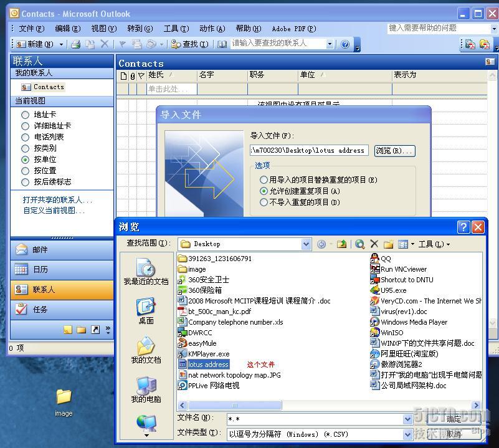Expand the help question box dropdown
Viewport: 499px width, 448px height.
[x=494, y=29]
